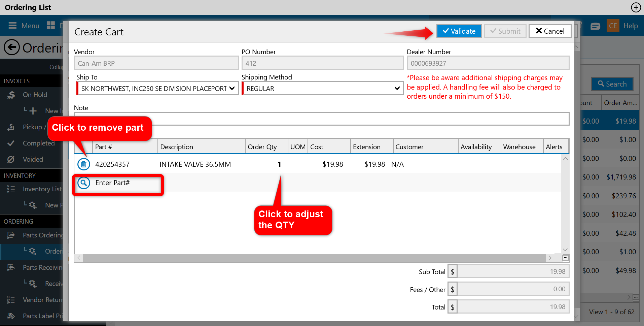This screenshot has height=326, width=644.
Task: Click the CE user avatar
Action: click(x=613, y=26)
